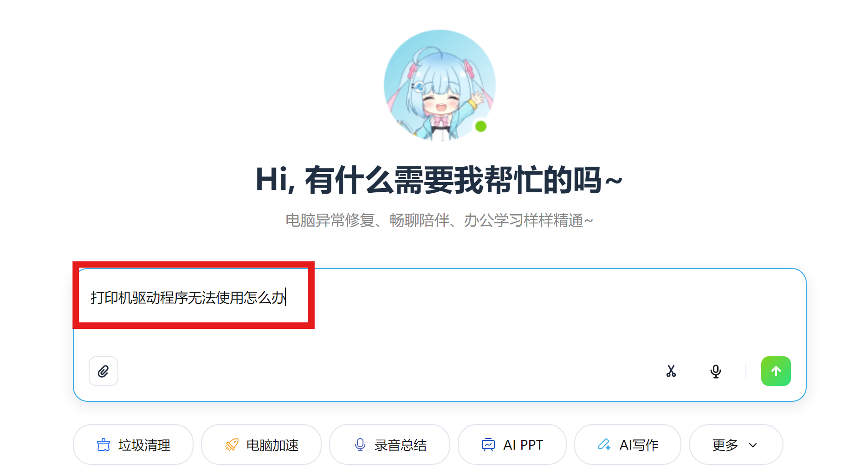Click the chevron next to 更多
Image resolution: width=868 pixels, height=471 pixels.
pyautogui.click(x=753, y=445)
